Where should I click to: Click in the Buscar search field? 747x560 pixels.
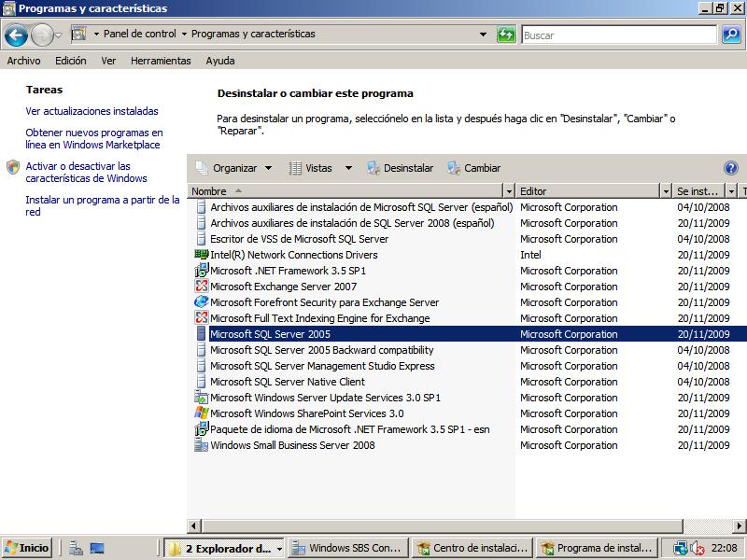click(x=619, y=35)
